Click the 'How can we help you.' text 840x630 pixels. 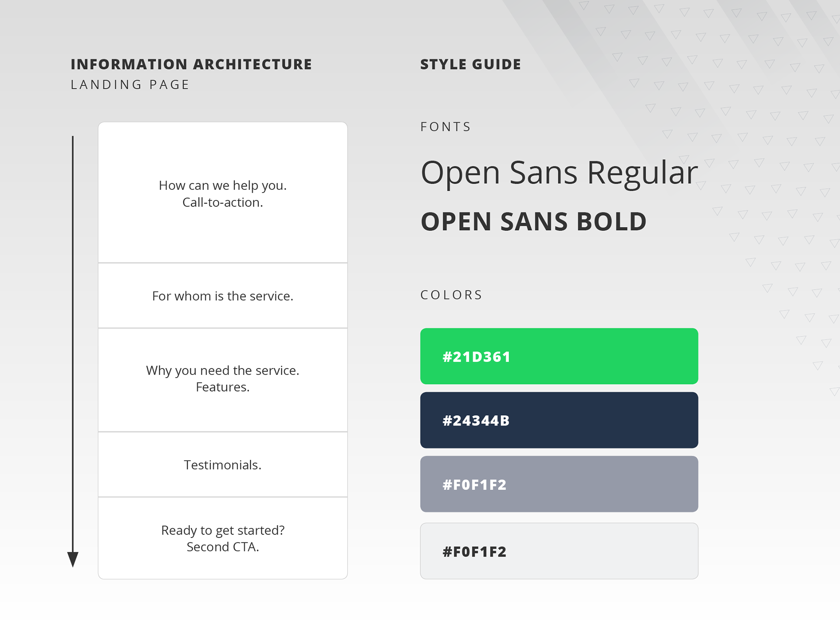pyautogui.click(x=223, y=185)
